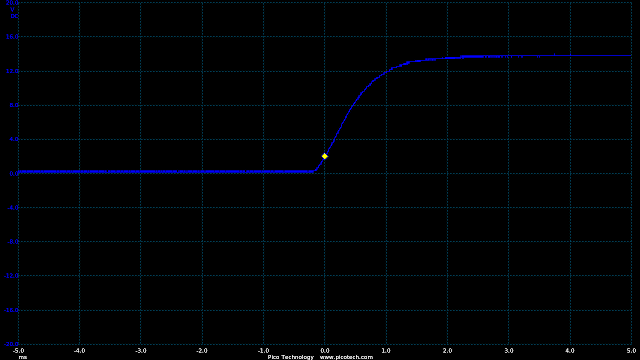
Task: Click the yellow diamond trigger marker
Action: (324, 156)
